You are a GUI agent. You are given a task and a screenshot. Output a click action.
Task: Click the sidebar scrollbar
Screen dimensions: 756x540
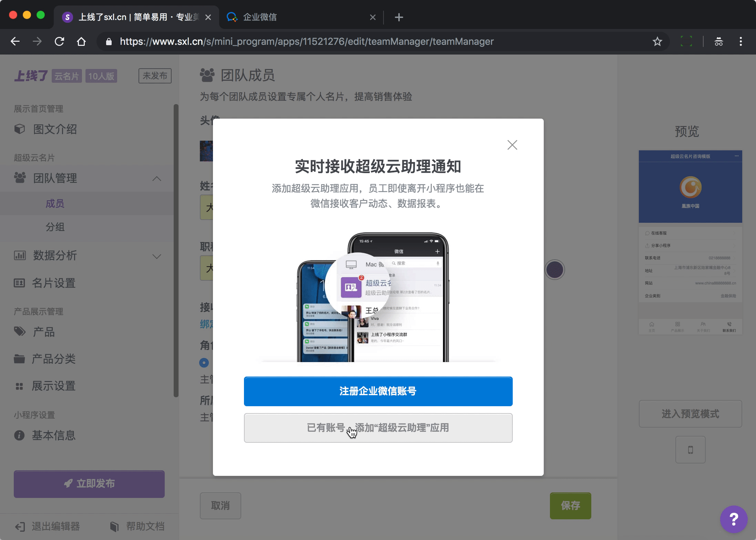point(176,250)
